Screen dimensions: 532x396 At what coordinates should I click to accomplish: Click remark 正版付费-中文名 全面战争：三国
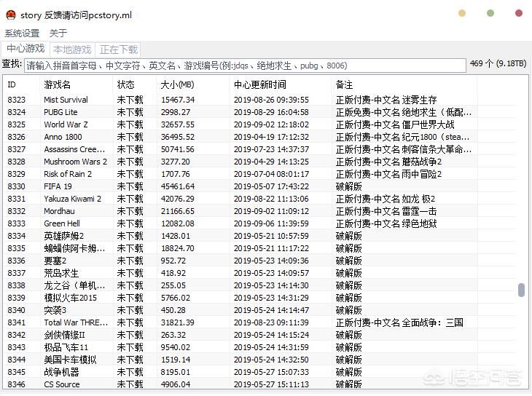[399, 322]
